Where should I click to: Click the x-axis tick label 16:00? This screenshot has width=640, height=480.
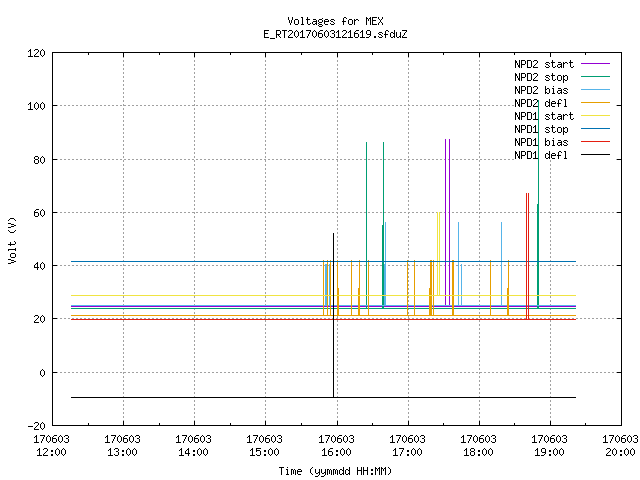pos(336,453)
